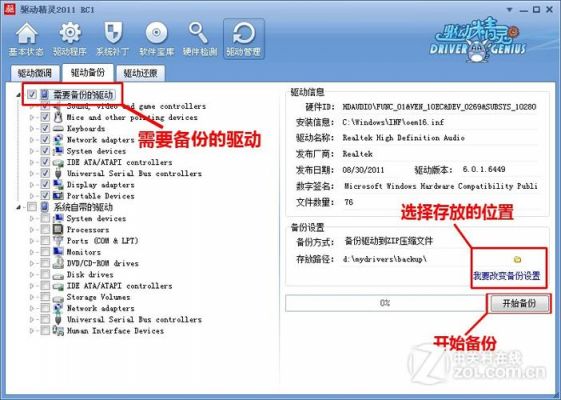Uncheck the Display adapters checkbox

point(45,185)
